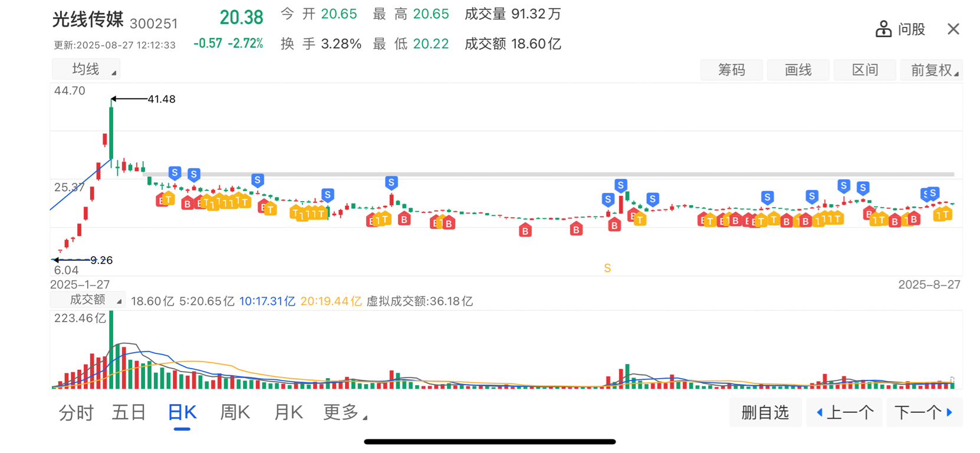Screen dimensions: 980x453
Task: Expand the 成交额 sub-indicator dropdown
Action: tap(88, 300)
